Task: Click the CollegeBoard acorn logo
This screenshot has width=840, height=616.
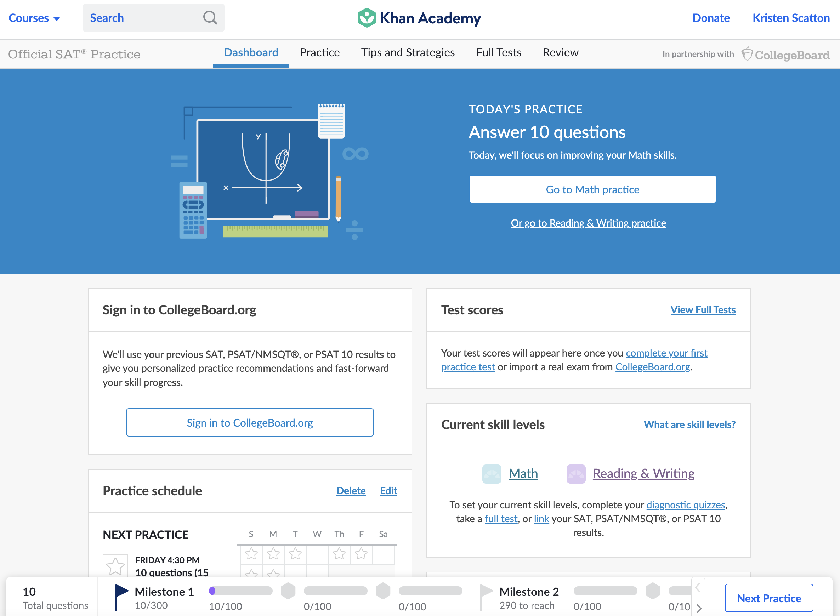Action: coord(747,54)
